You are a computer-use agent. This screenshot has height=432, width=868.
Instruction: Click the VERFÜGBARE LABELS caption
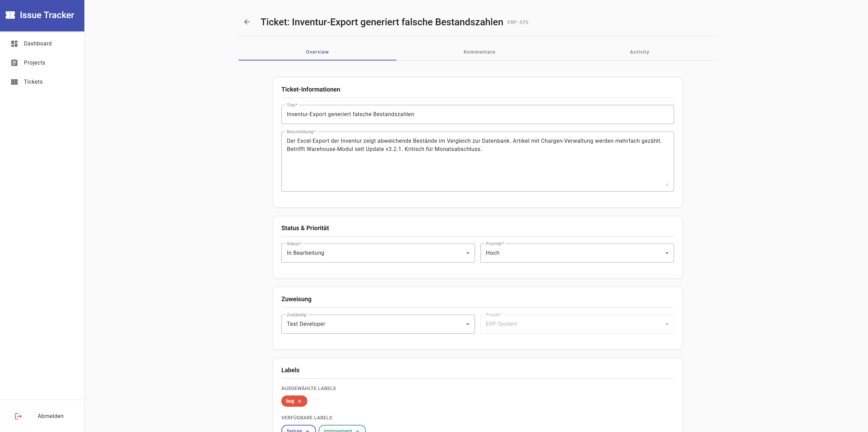[x=306, y=418]
